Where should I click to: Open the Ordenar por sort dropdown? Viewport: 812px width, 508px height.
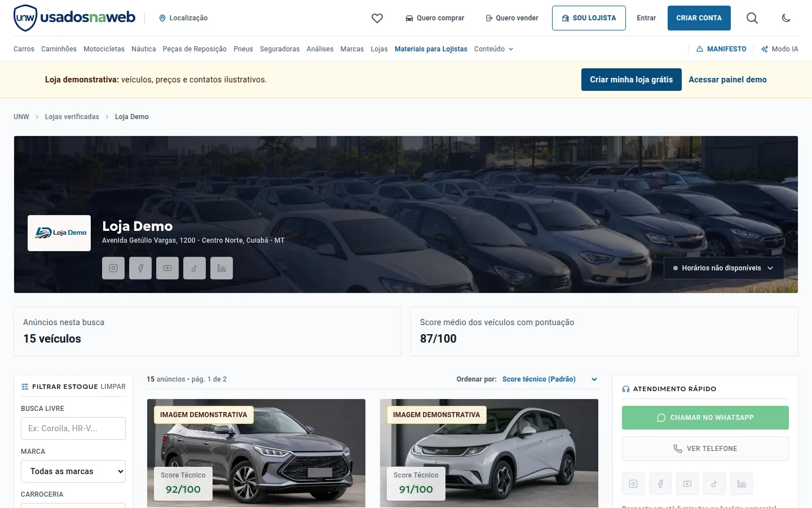pyautogui.click(x=550, y=379)
